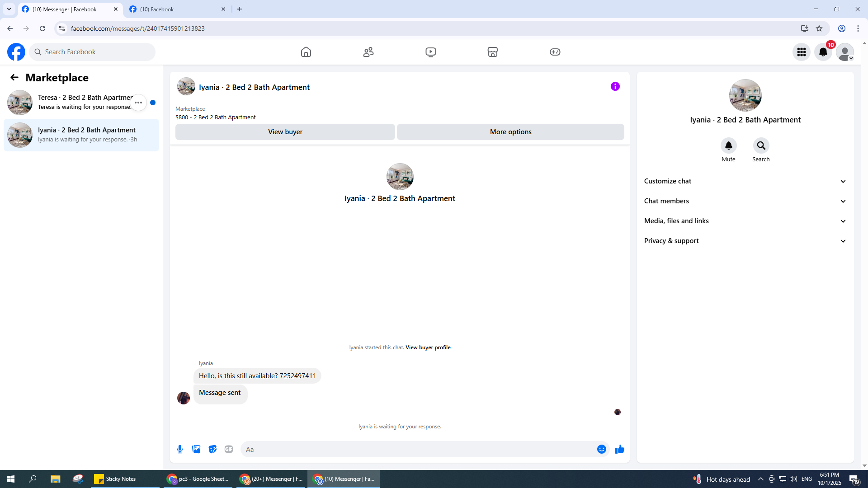
Task: Search in conversation using magnifier icon
Action: (x=761, y=145)
